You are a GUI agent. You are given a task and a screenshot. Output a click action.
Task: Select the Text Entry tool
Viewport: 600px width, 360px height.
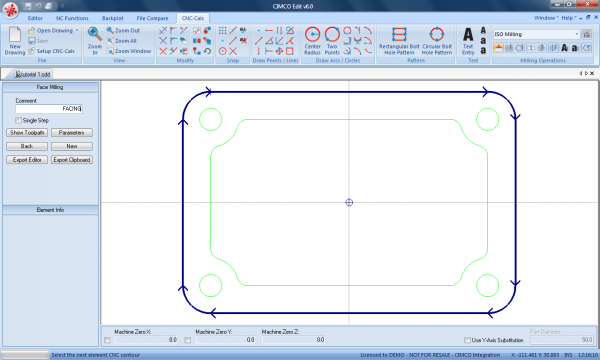468,35
